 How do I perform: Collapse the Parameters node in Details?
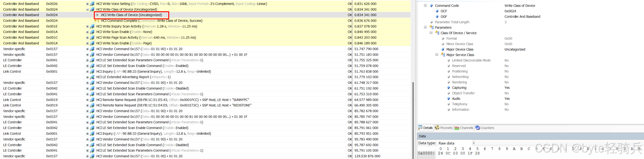[425, 27]
